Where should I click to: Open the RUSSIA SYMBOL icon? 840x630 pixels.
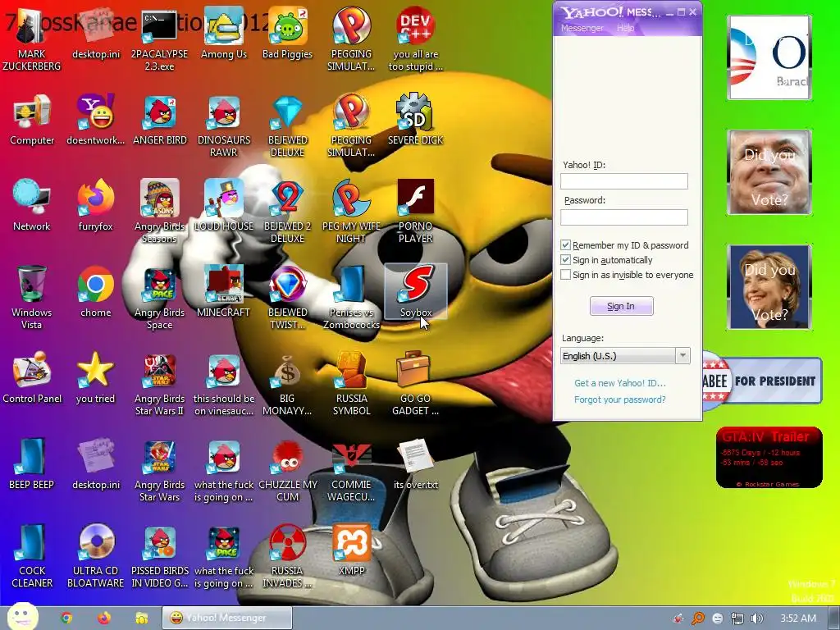[x=351, y=383]
